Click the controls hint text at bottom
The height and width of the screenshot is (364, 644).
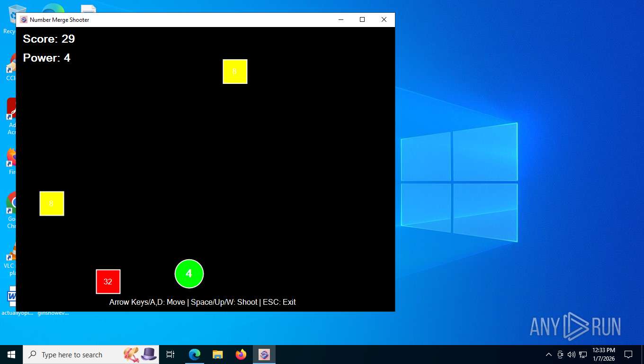(203, 302)
